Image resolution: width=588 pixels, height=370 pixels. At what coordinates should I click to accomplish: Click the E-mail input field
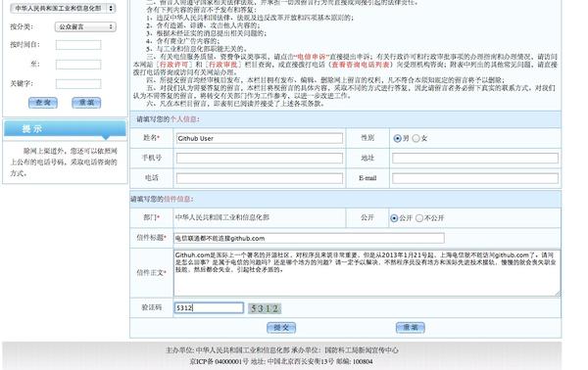coord(475,178)
